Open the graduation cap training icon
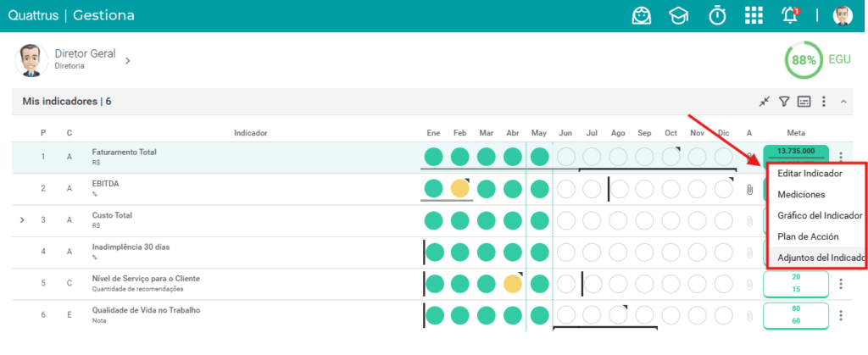Viewport: 868px width, 355px height. pos(677,15)
